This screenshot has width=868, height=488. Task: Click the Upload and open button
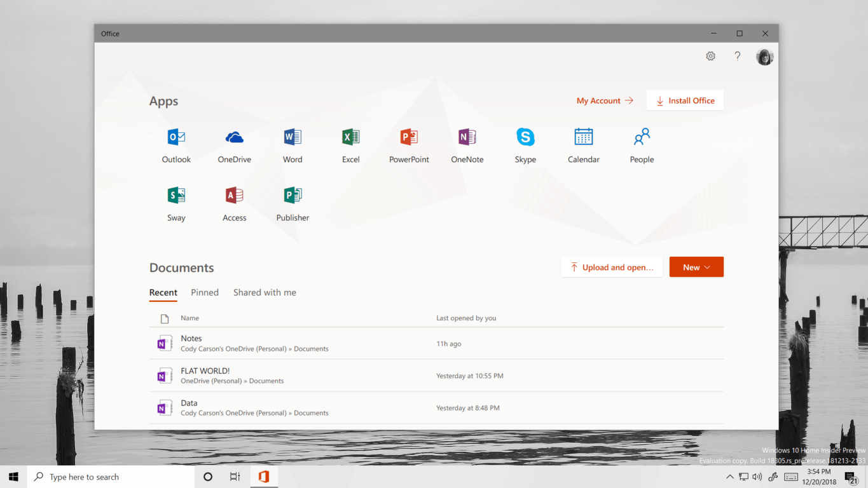612,268
